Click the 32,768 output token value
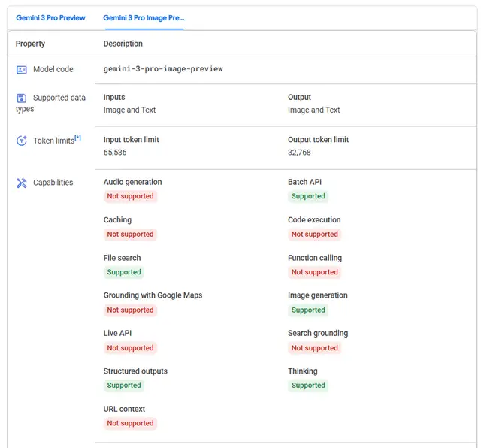 (x=299, y=153)
